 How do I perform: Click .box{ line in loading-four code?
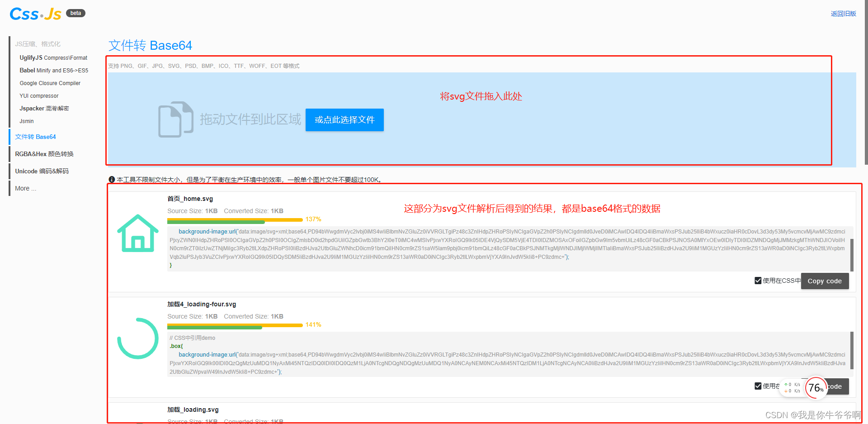(176, 346)
